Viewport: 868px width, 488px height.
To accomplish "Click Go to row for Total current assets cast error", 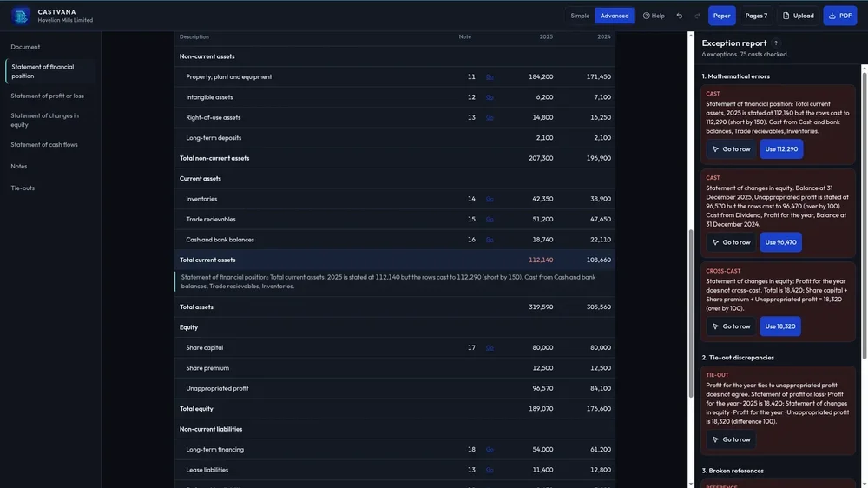I will (x=731, y=149).
